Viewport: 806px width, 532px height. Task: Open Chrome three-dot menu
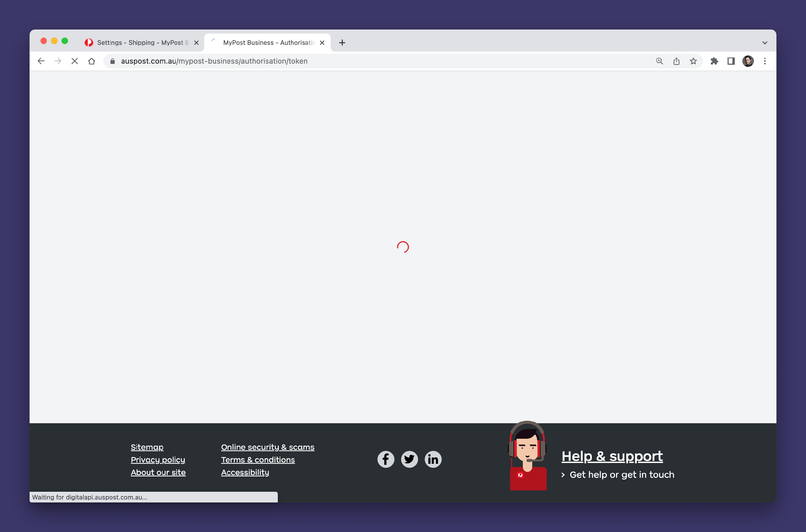pos(765,61)
